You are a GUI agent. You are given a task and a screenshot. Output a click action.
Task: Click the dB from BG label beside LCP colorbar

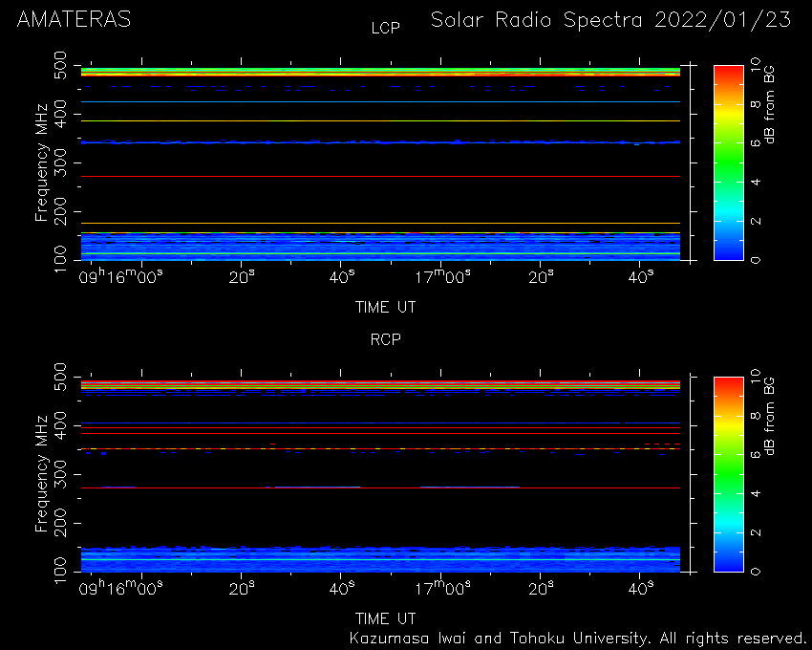pos(770,117)
